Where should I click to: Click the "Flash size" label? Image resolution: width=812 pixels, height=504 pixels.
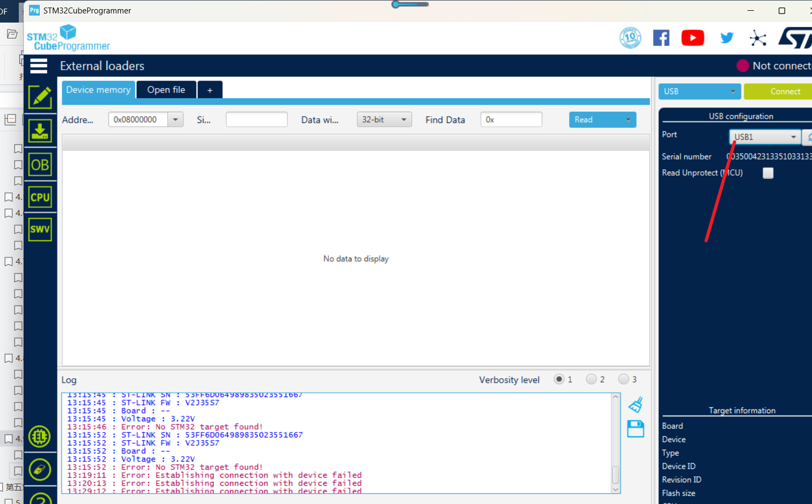click(679, 493)
